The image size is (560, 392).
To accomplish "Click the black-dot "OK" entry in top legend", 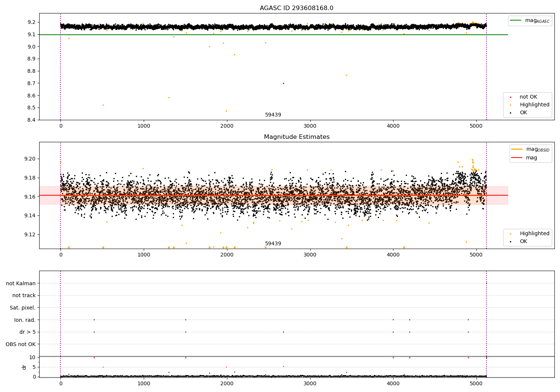I will point(519,113).
